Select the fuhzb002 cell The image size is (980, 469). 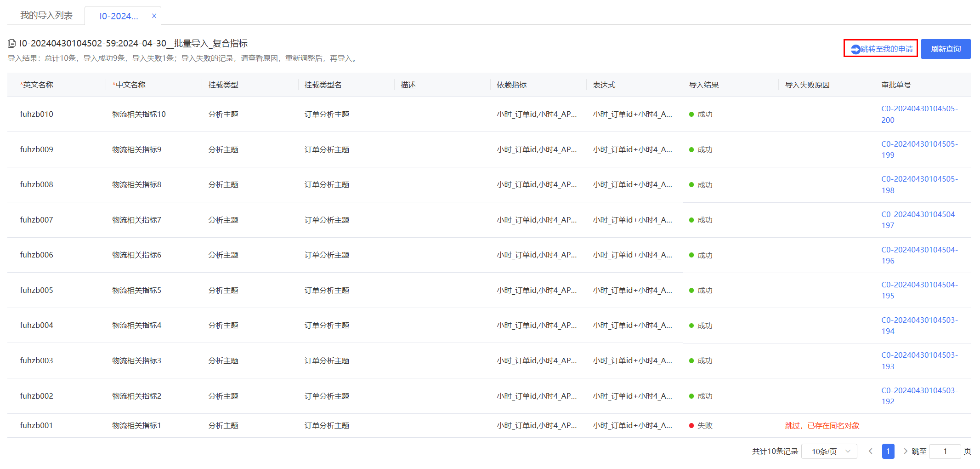[37, 396]
